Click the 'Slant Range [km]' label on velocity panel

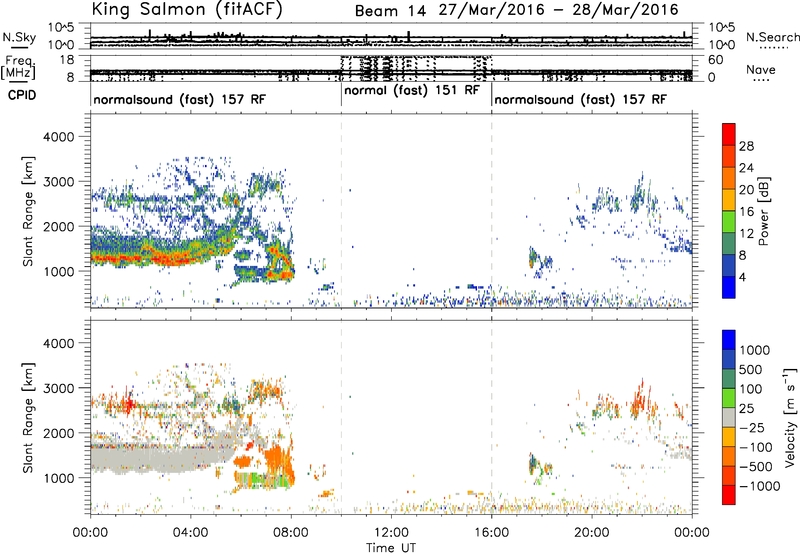(x=28, y=418)
